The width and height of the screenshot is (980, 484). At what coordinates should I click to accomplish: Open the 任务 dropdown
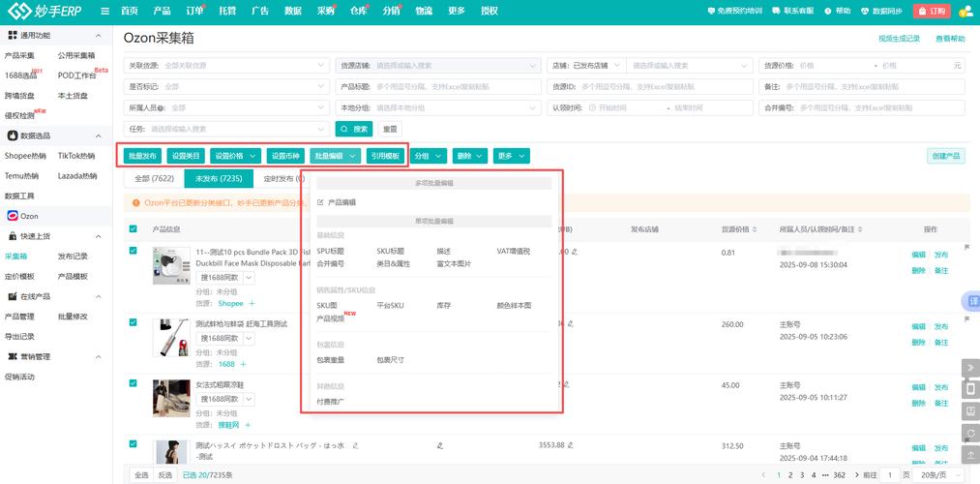(x=226, y=129)
